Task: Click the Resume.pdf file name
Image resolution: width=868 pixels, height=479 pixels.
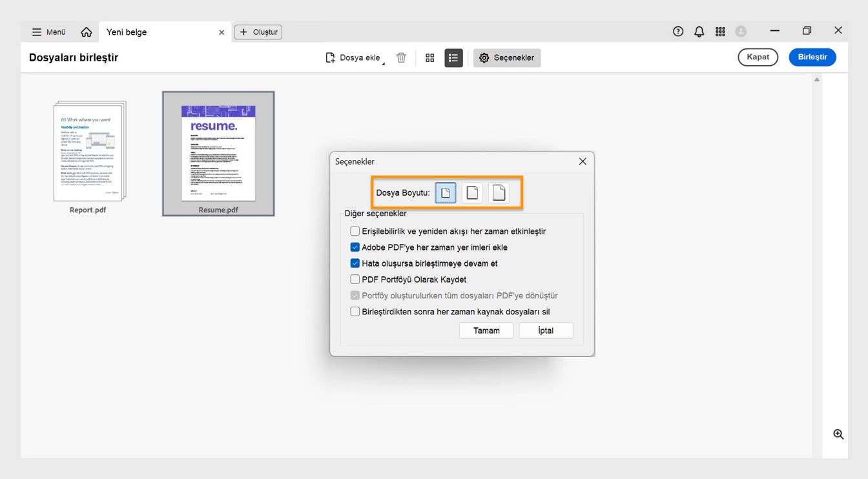Action: pyautogui.click(x=218, y=210)
